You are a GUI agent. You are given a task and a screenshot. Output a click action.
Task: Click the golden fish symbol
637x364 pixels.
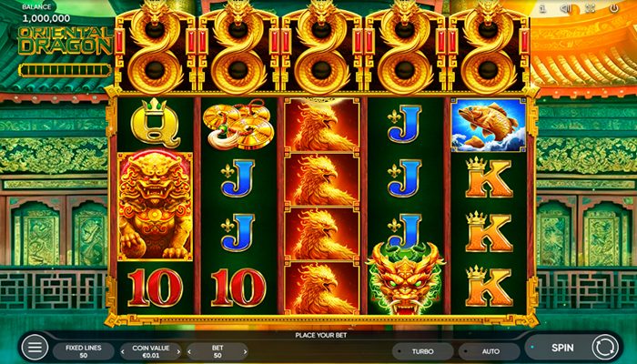(x=489, y=125)
